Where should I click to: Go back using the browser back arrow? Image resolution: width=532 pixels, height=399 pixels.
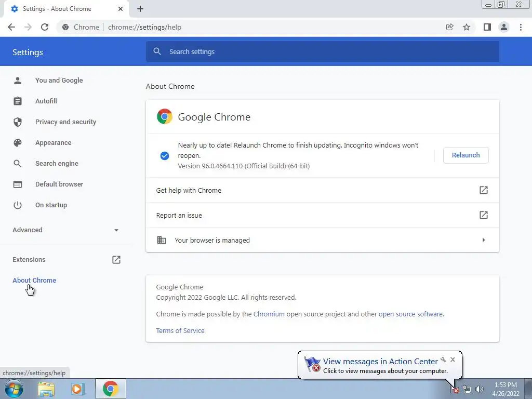pos(11,27)
